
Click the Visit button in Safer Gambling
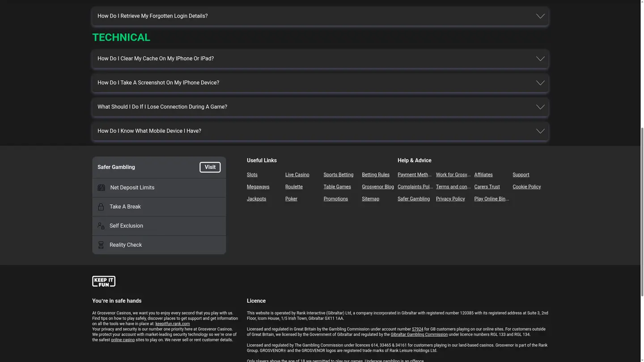coord(210,167)
